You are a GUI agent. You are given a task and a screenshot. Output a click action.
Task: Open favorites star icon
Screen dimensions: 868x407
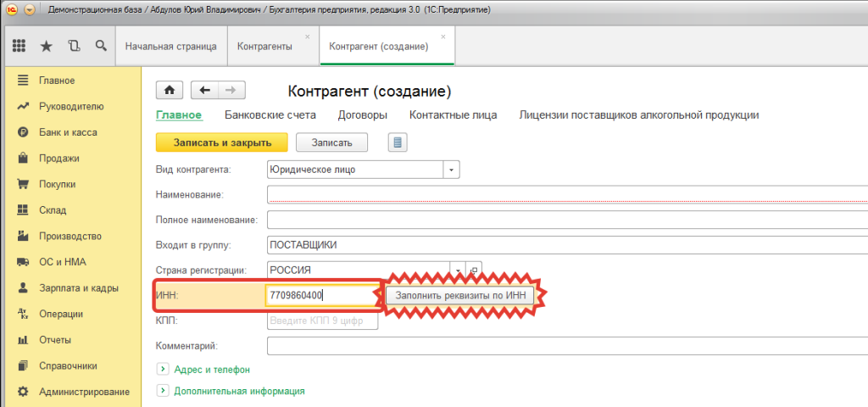tap(47, 46)
